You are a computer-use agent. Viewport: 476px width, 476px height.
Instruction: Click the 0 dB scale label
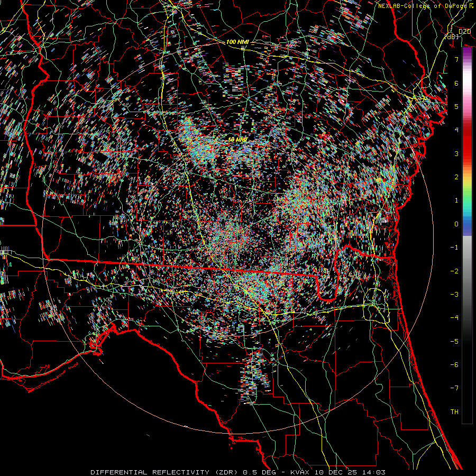(x=456, y=224)
